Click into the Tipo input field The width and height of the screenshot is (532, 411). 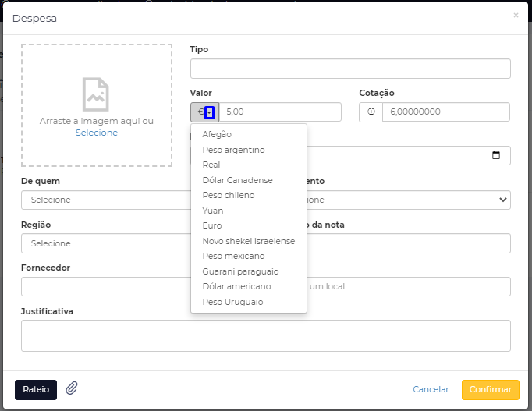coord(350,69)
